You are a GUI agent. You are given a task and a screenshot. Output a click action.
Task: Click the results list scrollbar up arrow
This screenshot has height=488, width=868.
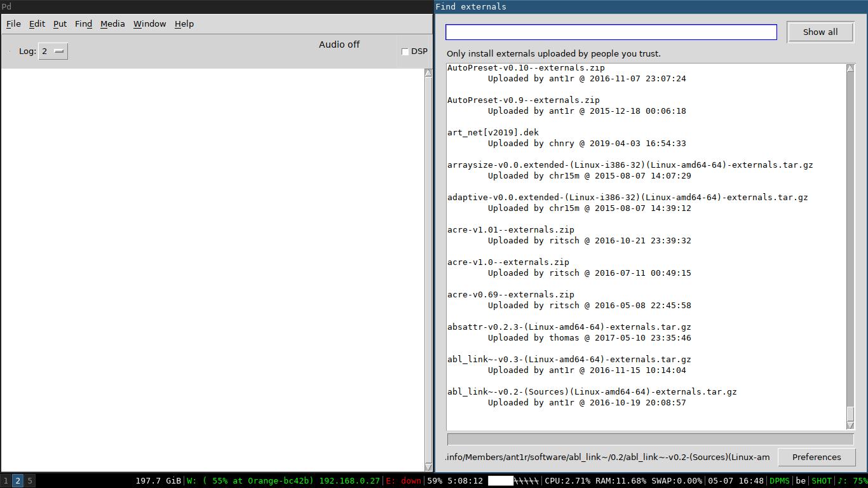[850, 68]
